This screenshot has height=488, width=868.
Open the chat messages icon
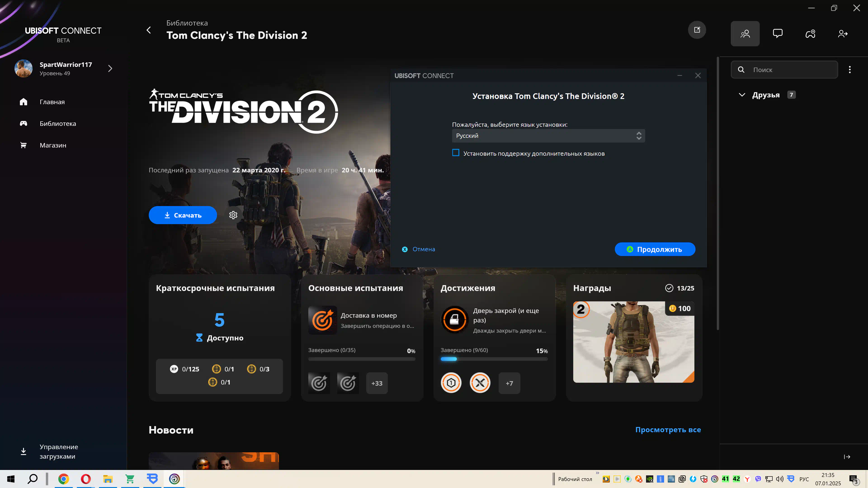777,33
